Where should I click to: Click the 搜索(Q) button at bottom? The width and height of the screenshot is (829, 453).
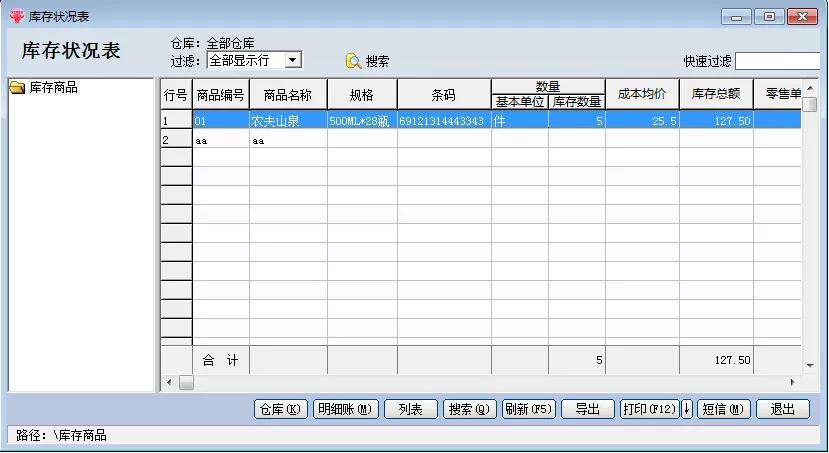469,409
